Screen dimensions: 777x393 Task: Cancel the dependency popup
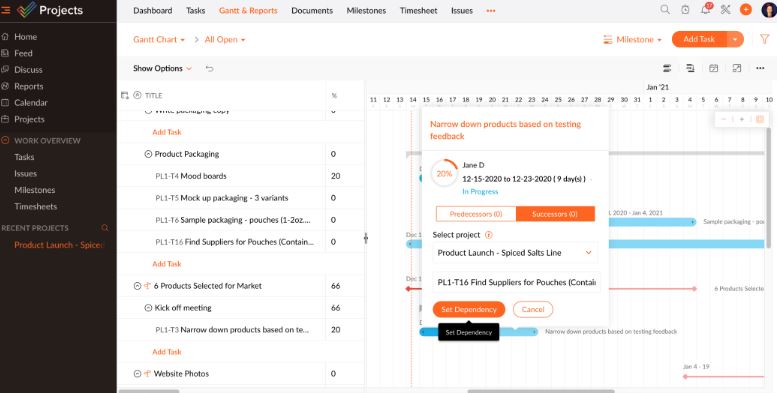(533, 309)
